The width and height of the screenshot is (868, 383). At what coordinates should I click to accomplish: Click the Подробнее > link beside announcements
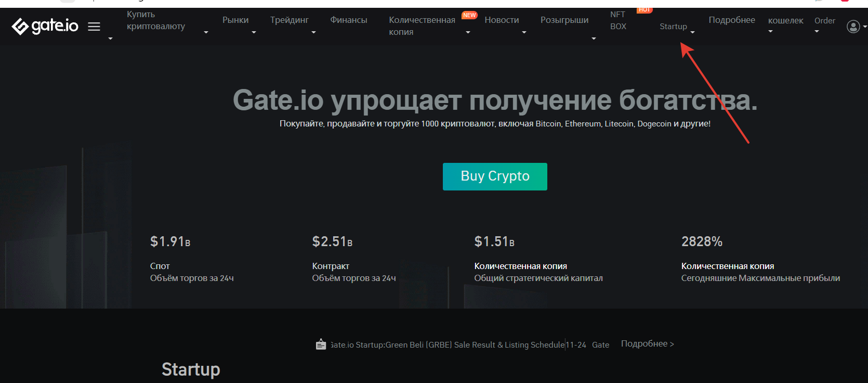647,344
